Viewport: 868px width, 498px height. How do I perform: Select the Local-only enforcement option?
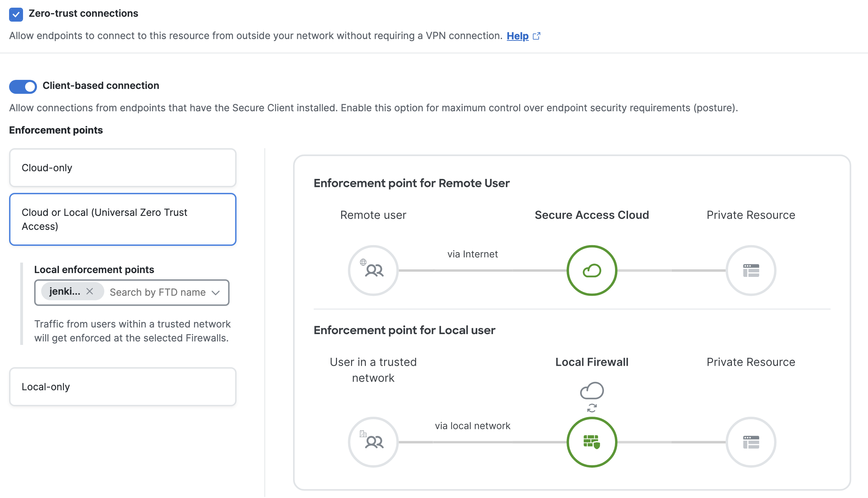tap(123, 386)
